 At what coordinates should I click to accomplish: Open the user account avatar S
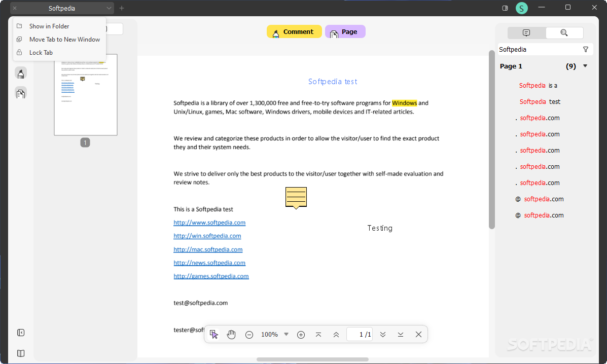click(x=521, y=8)
